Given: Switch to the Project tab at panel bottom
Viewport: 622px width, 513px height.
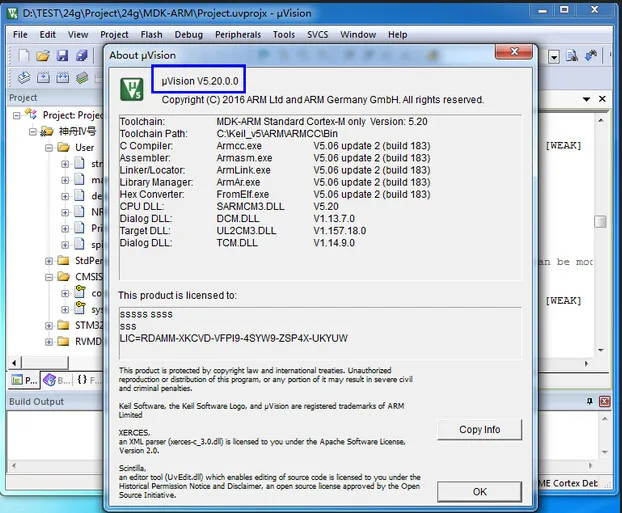Looking at the screenshot, I should (24, 380).
